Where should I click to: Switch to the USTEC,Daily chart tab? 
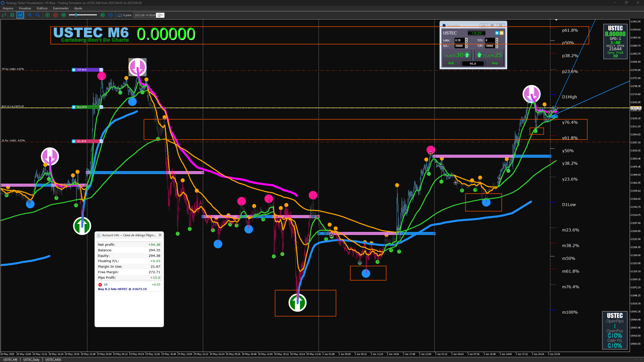click(x=31, y=359)
